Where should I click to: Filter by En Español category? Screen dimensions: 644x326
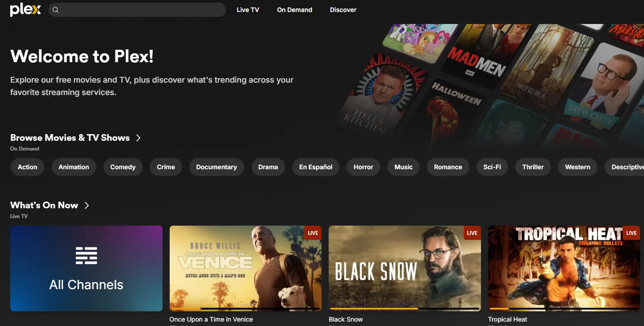pos(316,167)
